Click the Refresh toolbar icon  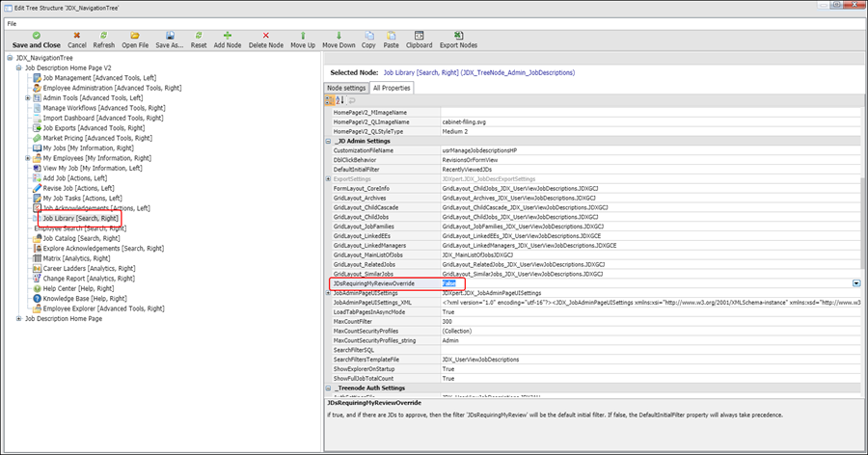[103, 35]
